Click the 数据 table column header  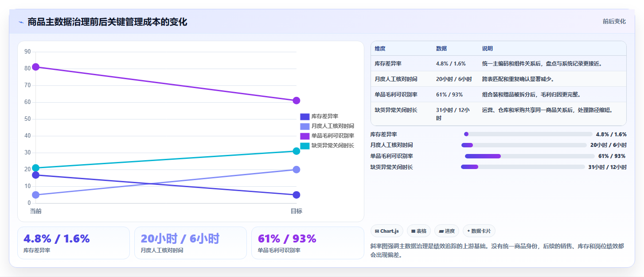[x=441, y=49]
